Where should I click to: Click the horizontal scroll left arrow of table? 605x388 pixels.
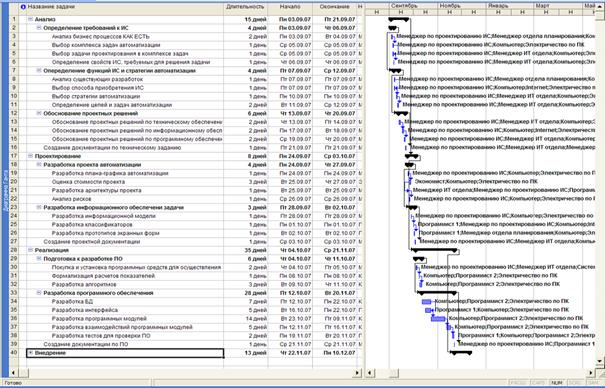(14, 373)
